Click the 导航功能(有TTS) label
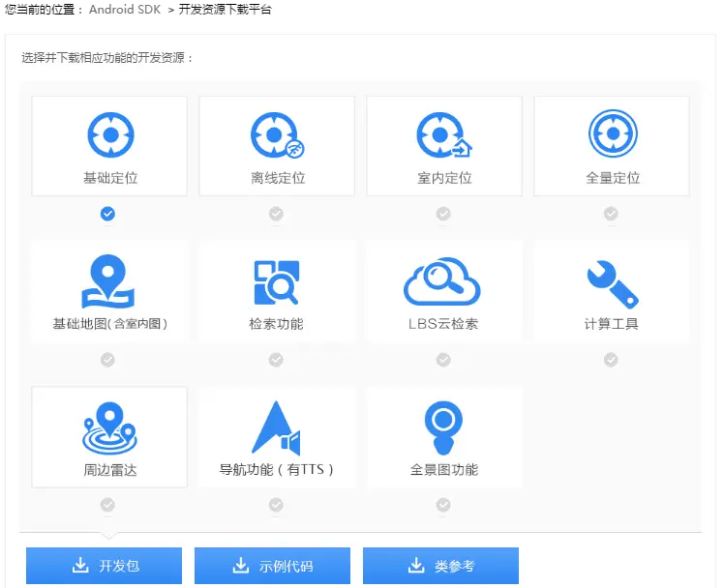Screen dimensions: 724x588 tap(276, 469)
